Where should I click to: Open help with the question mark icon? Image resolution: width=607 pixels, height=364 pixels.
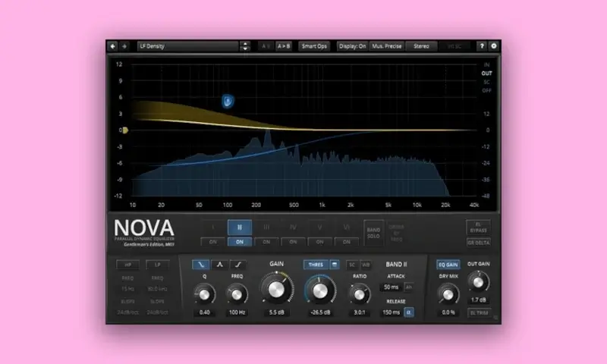(x=482, y=46)
